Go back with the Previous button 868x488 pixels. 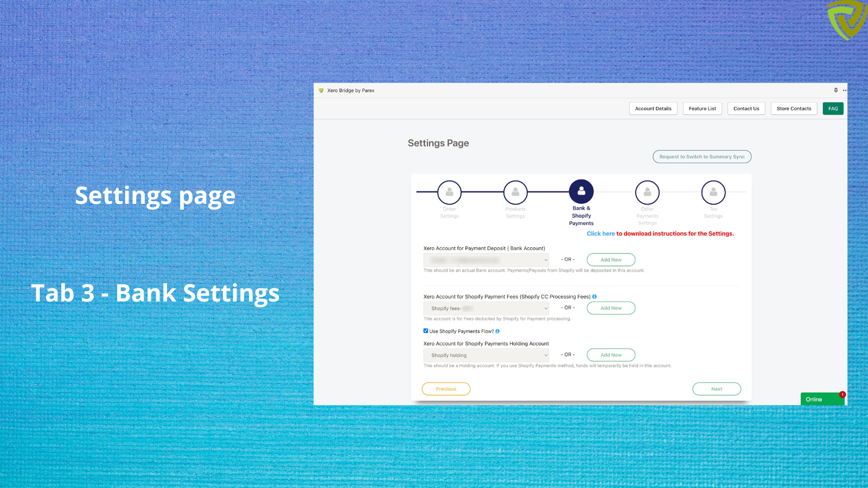pyautogui.click(x=446, y=389)
